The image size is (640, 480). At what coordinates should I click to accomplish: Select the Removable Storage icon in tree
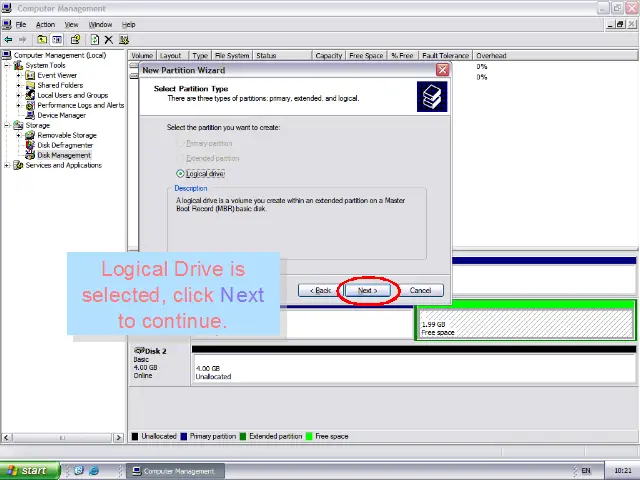coord(30,135)
